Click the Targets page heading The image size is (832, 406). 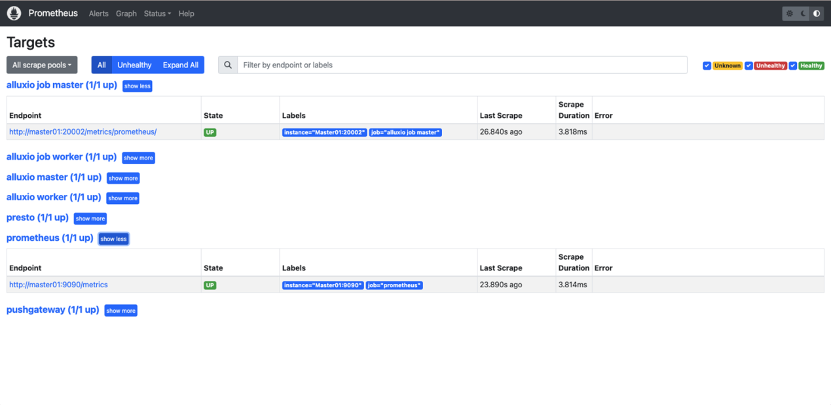pos(31,42)
